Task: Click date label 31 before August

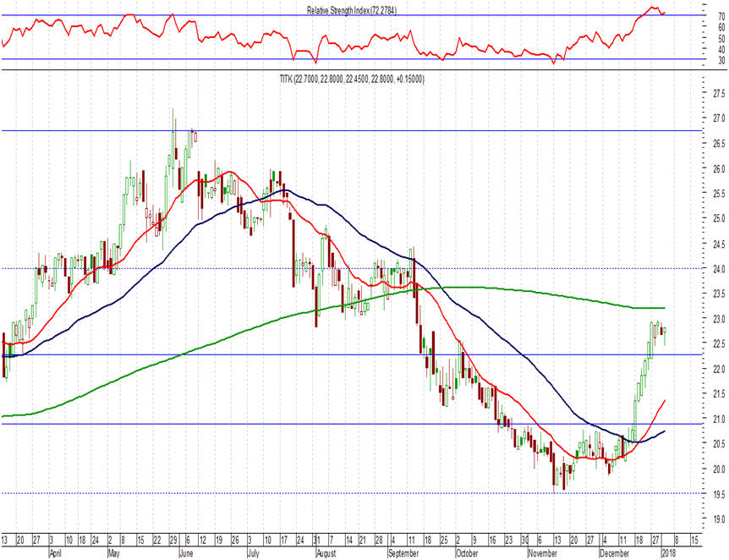Action: pos(316,541)
